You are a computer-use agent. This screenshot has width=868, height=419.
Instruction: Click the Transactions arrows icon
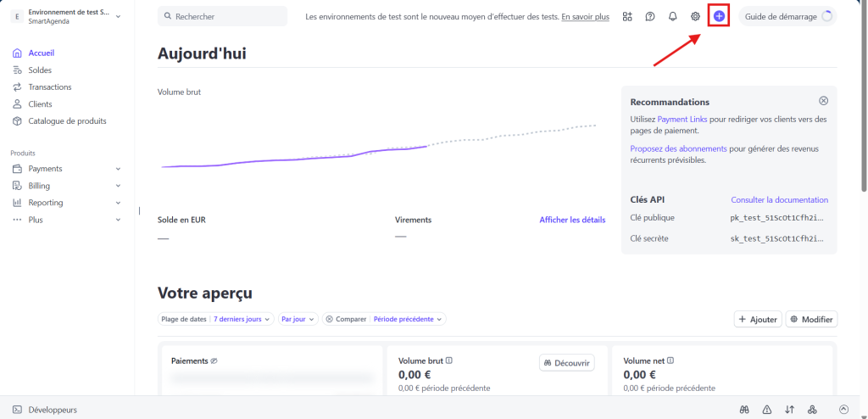tap(17, 87)
